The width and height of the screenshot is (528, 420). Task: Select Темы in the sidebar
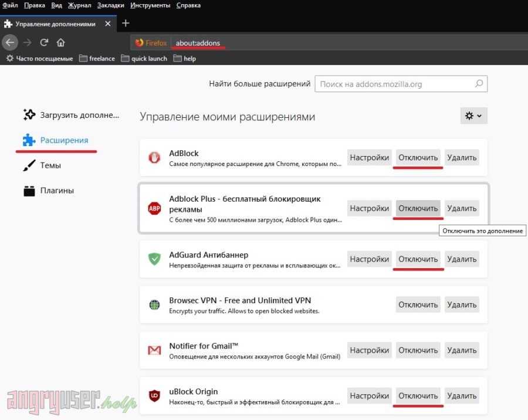pyautogui.click(x=50, y=165)
